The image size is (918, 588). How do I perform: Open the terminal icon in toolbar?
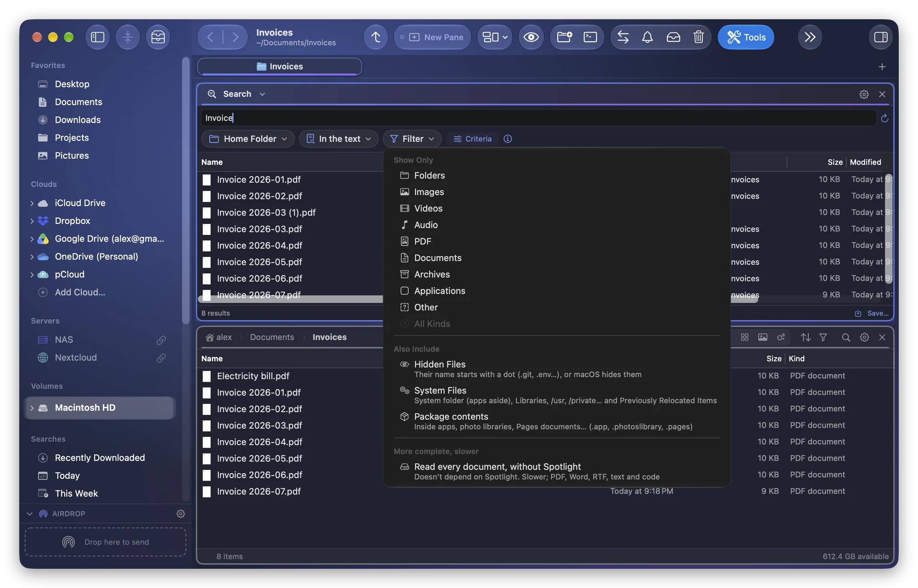pos(590,37)
